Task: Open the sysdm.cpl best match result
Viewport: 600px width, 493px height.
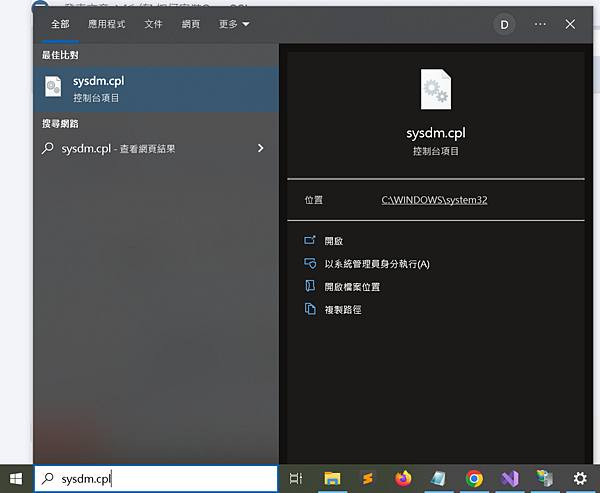Action: [156, 89]
